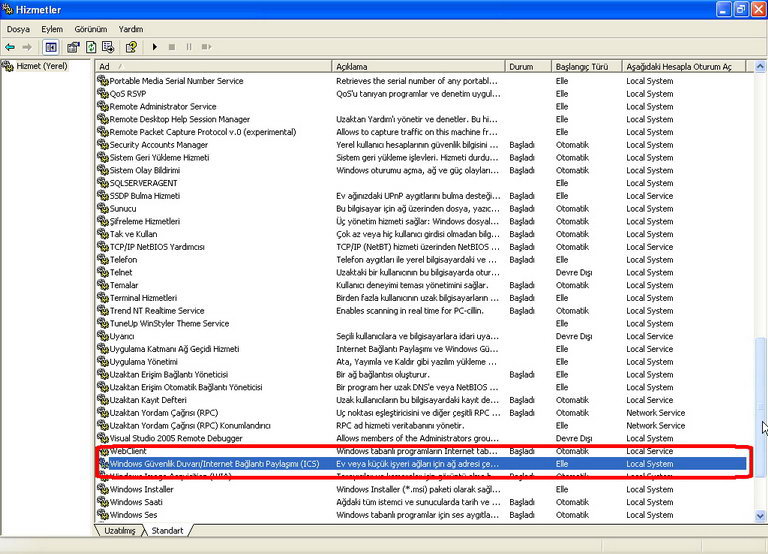Sort by Aşağıdaki Hesapla Oturum Aç header
The width and height of the screenshot is (768, 554).
pos(684,66)
